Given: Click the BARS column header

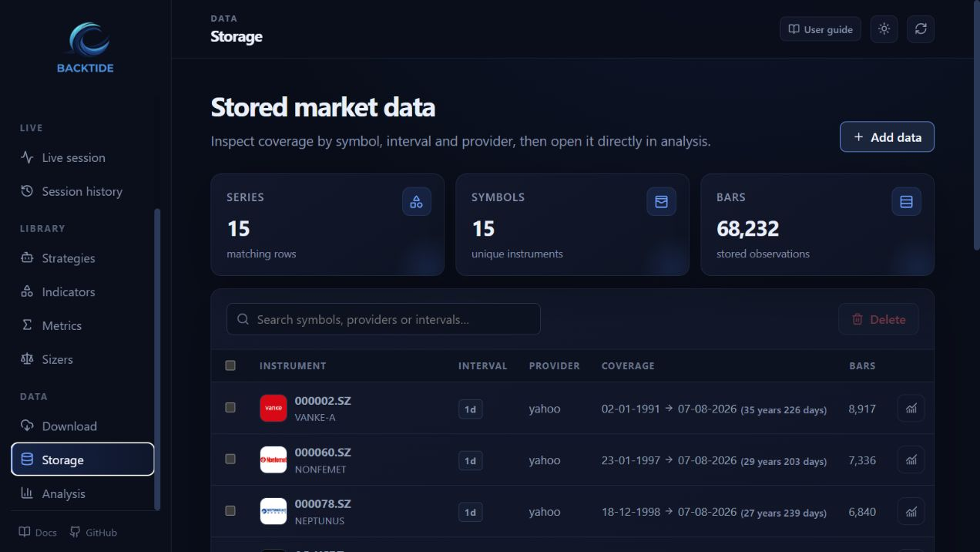Looking at the screenshot, I should (x=862, y=365).
